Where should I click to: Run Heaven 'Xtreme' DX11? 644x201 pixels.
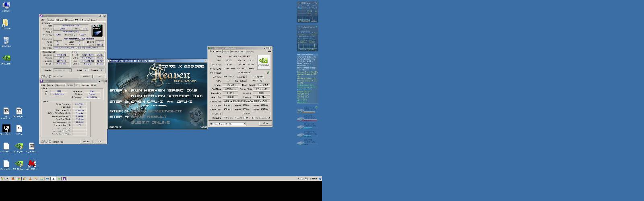click(167, 96)
